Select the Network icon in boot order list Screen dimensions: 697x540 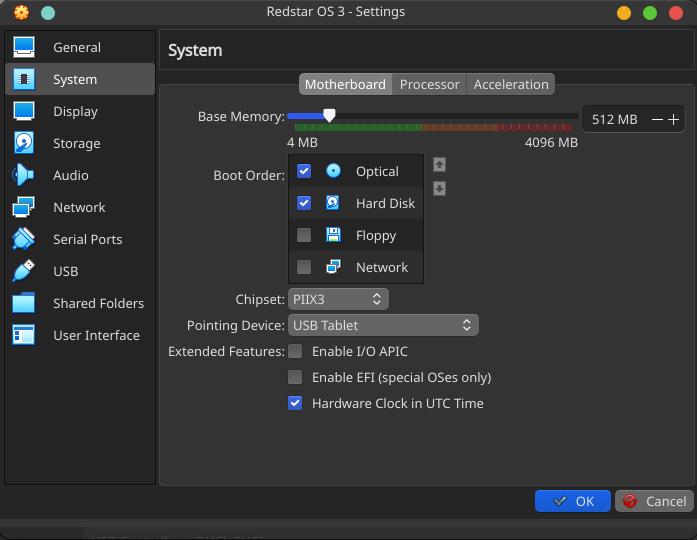coord(333,267)
